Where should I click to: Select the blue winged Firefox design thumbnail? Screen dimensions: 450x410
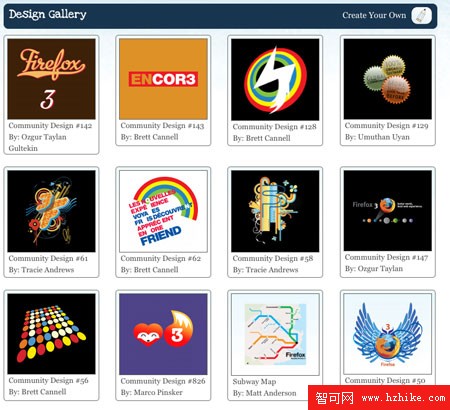click(388, 334)
